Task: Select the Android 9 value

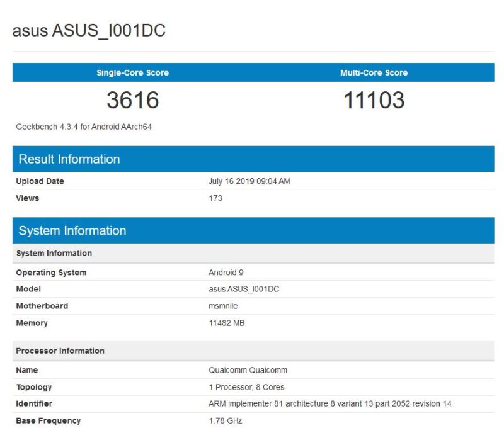Action: click(x=226, y=273)
